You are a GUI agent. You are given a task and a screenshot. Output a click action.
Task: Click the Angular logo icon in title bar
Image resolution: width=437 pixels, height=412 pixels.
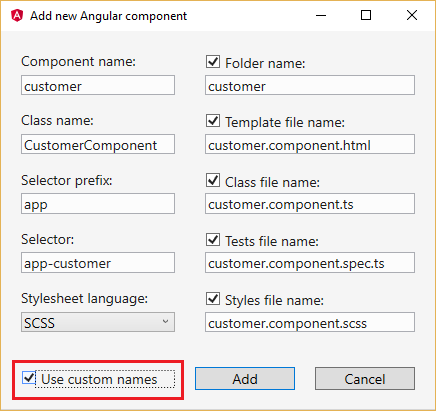pos(17,15)
